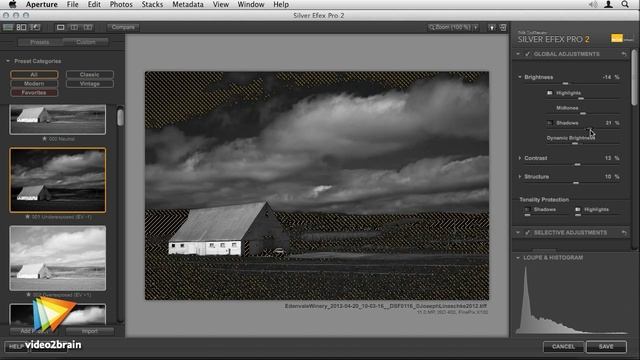
Task: Click the Save button
Action: coord(606,347)
